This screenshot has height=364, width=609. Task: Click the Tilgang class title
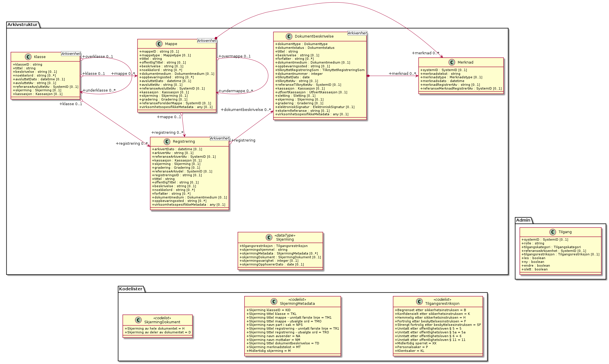tap(565, 232)
